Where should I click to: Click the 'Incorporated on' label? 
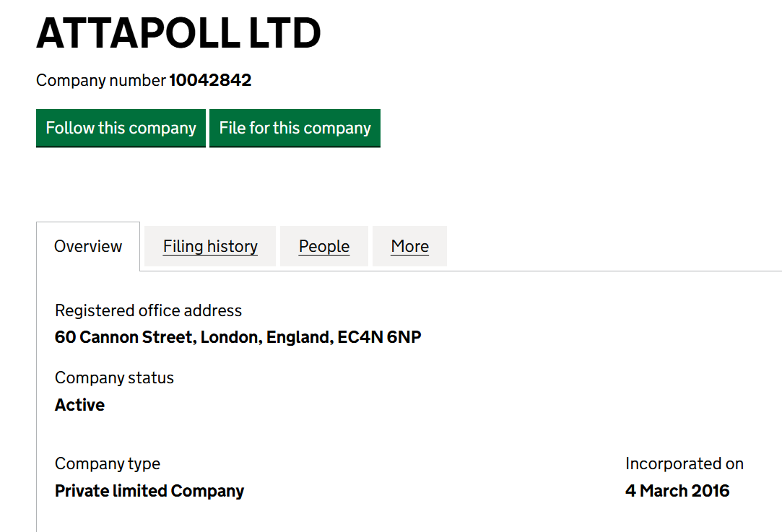[684, 463]
